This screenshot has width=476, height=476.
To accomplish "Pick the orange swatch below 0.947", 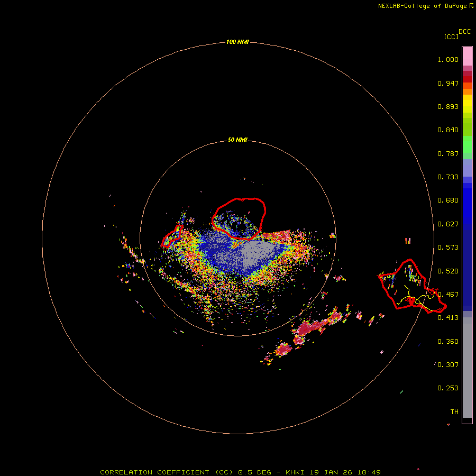I will coord(467,91).
